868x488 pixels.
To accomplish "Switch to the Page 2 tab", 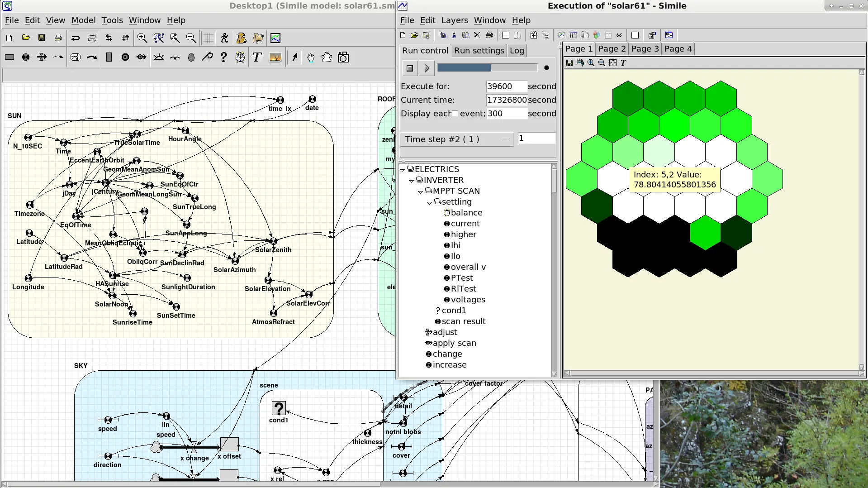I will (x=612, y=49).
